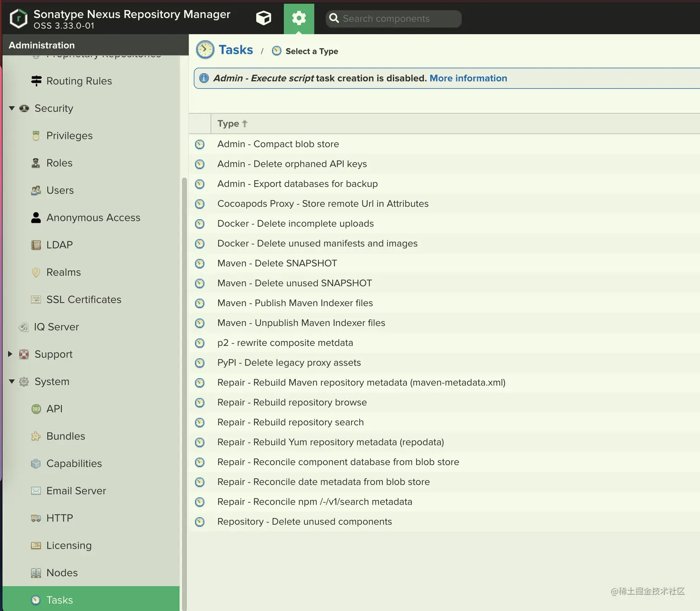This screenshot has width=700, height=611.
Task: Open the Browse cube icon in header
Action: tap(263, 18)
